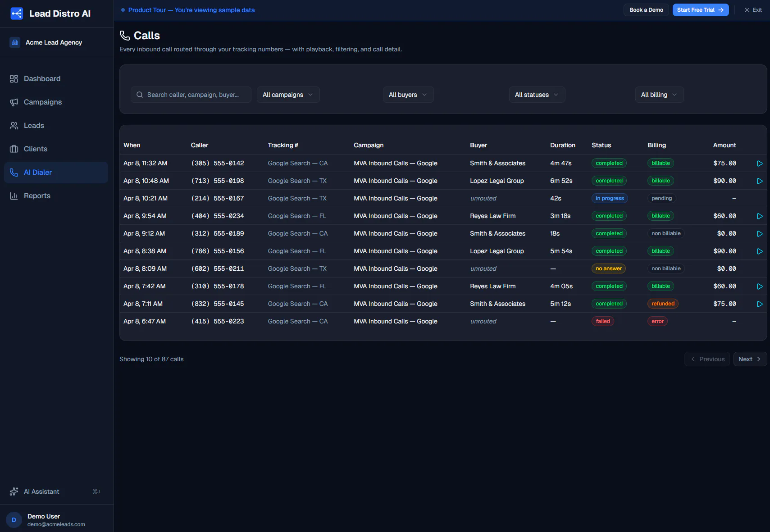This screenshot has height=532, width=770.
Task: Click the Previous page button
Action: click(x=707, y=359)
